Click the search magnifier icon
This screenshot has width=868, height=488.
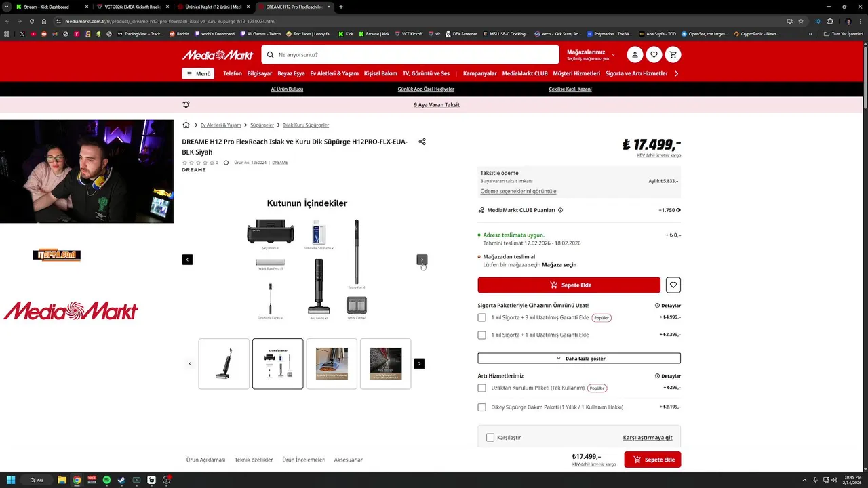[x=271, y=55]
